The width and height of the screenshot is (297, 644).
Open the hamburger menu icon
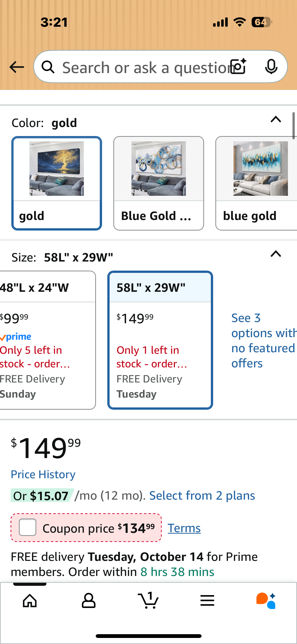[207, 601]
